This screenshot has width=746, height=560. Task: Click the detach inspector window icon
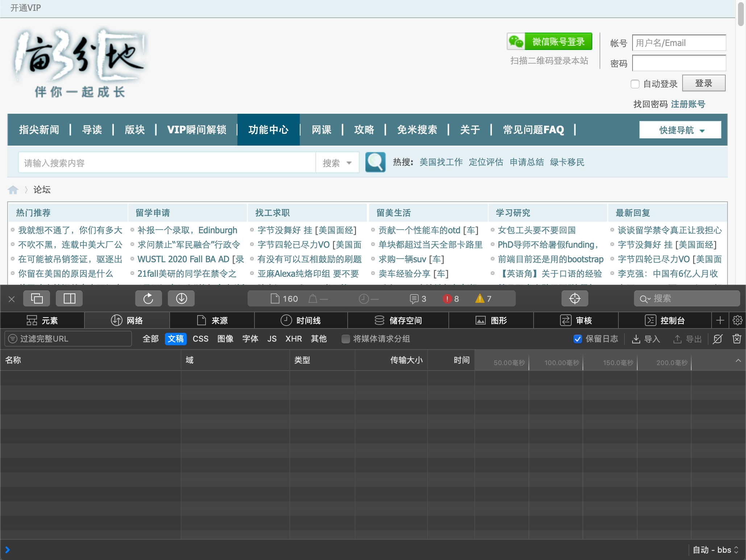pyautogui.click(x=37, y=298)
